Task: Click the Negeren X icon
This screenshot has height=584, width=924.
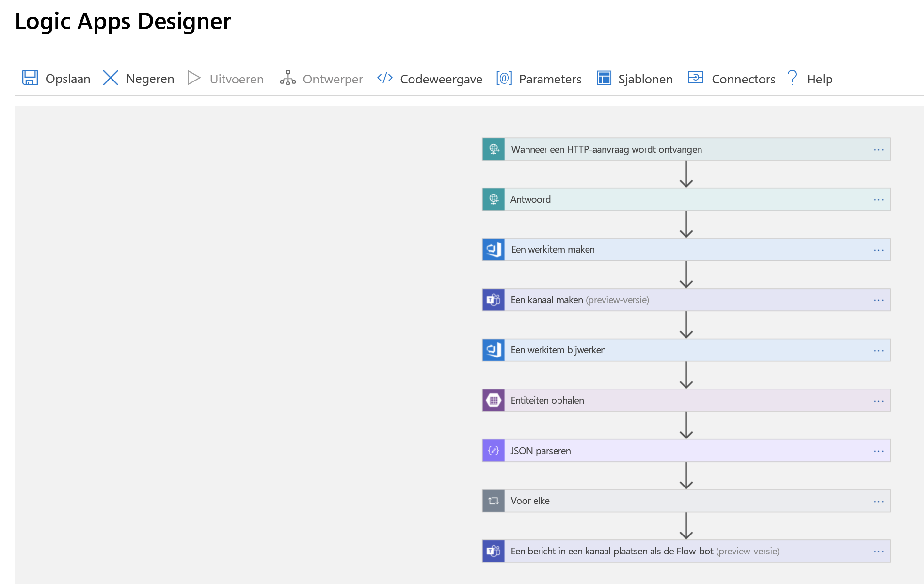Action: click(111, 78)
